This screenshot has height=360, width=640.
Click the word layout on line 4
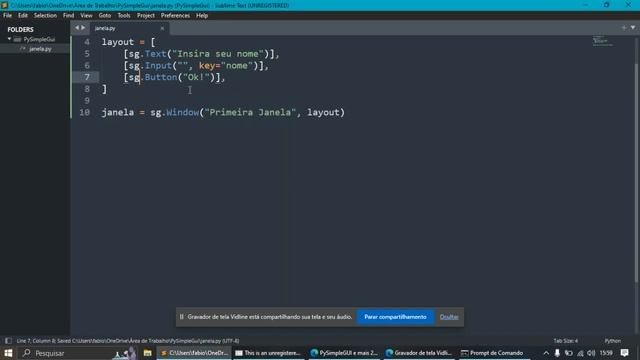[x=118, y=42]
